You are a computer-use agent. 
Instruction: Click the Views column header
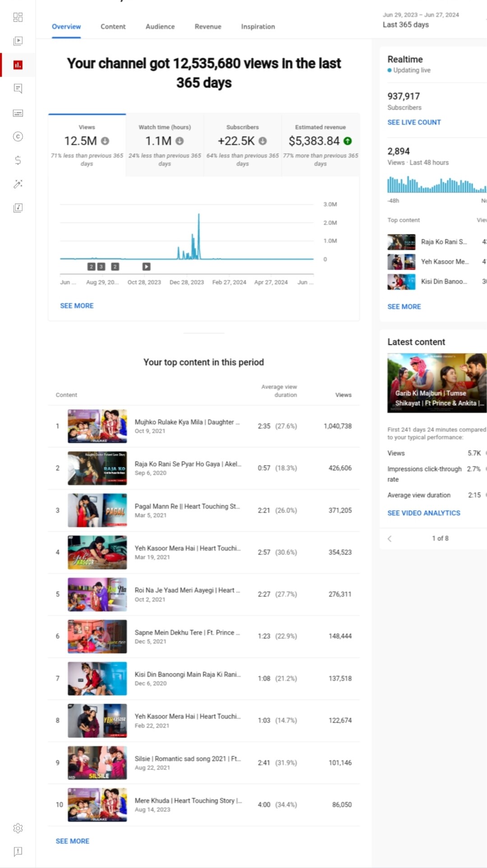(344, 395)
